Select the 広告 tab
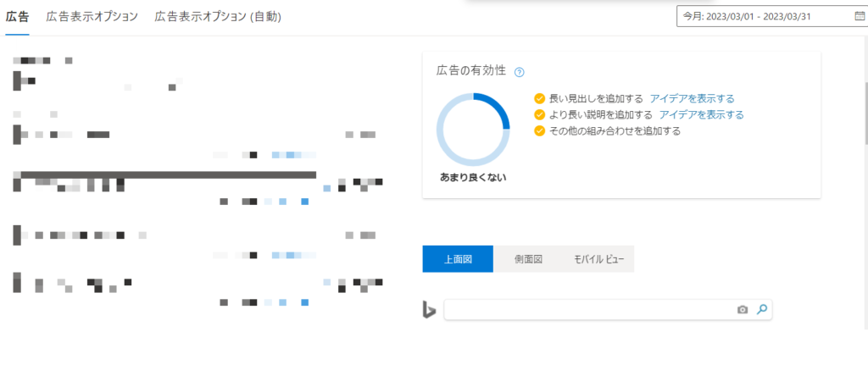 17,17
